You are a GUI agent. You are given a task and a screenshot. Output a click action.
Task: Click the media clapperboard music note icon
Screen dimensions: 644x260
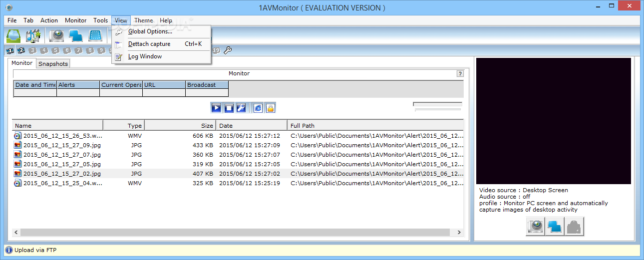point(33,36)
